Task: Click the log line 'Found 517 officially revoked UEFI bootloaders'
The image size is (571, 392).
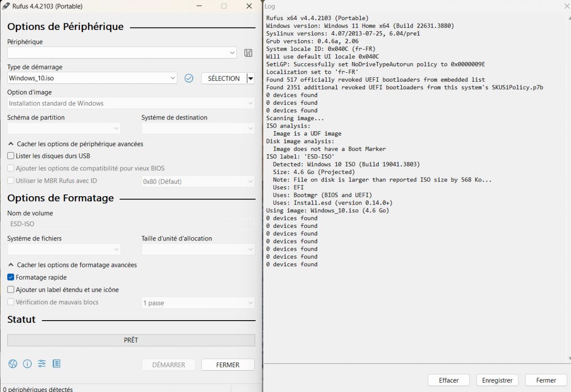Action: tap(376, 80)
